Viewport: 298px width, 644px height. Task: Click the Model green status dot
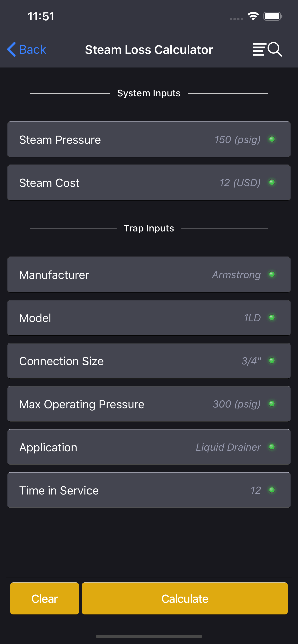[272, 317]
